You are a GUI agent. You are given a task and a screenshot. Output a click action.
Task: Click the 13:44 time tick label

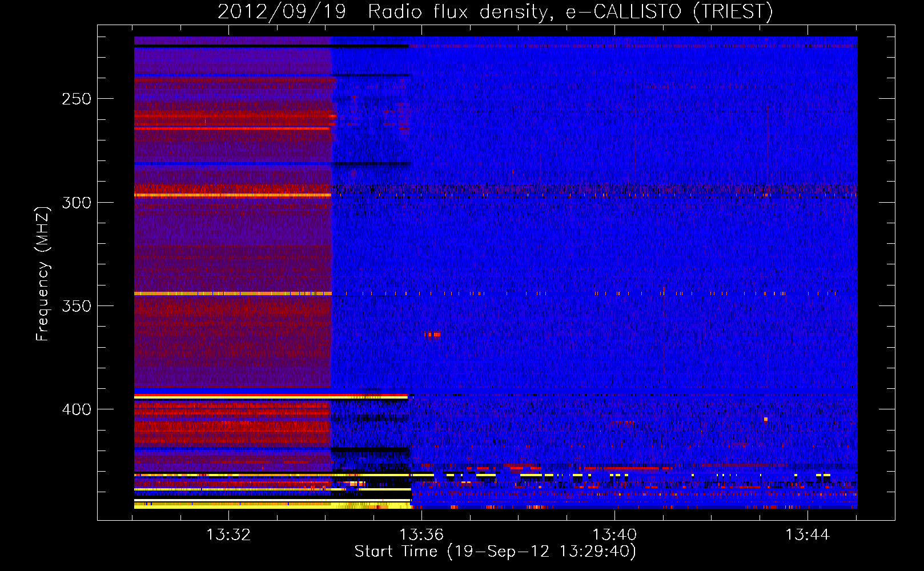808,534
